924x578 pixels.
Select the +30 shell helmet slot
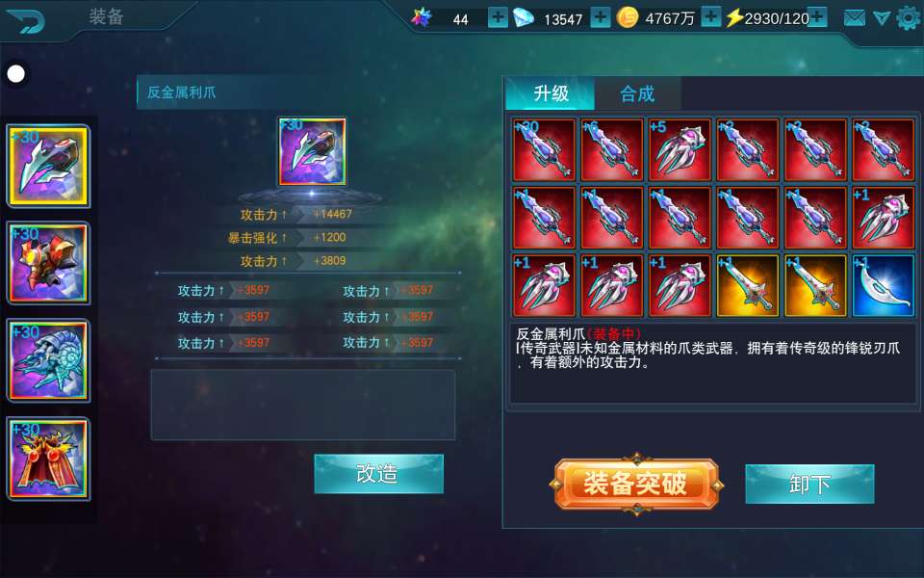point(48,360)
